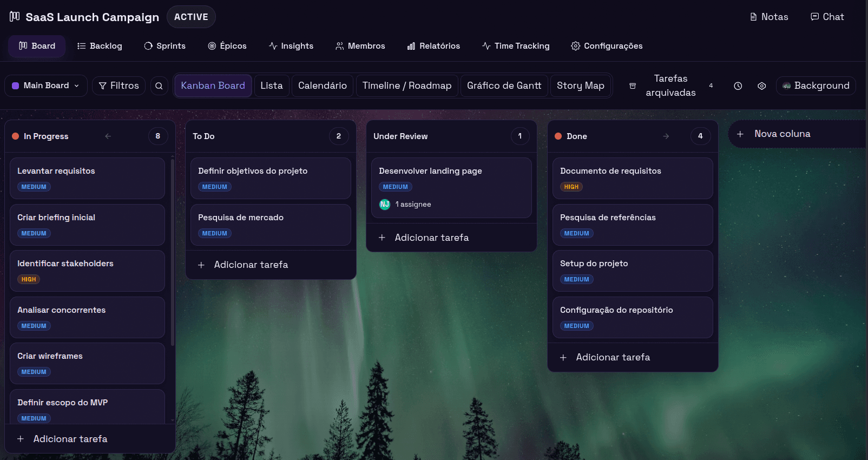Go to the Sprints tab
868x460 pixels.
[165, 46]
